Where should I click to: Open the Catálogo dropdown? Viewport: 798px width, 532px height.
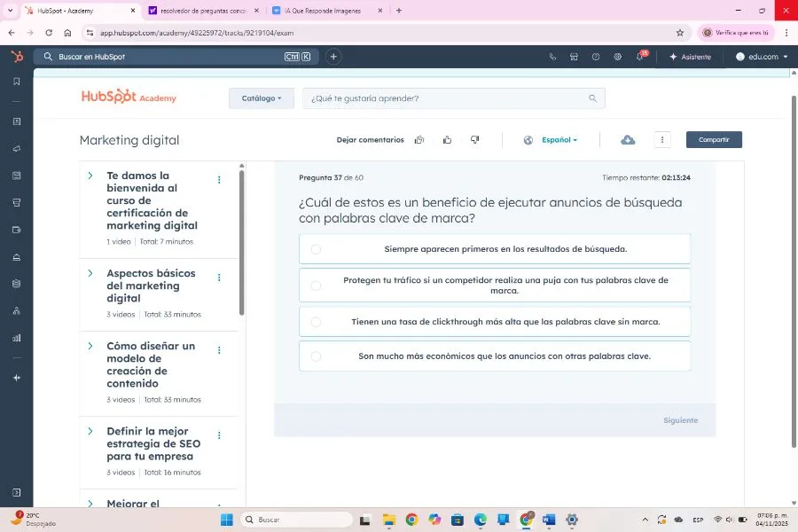tap(261, 98)
